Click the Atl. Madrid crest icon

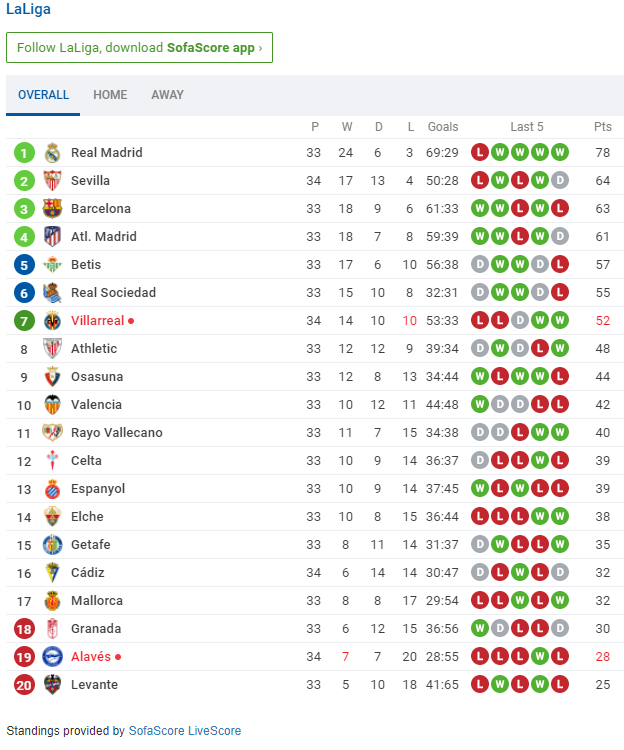point(52,237)
